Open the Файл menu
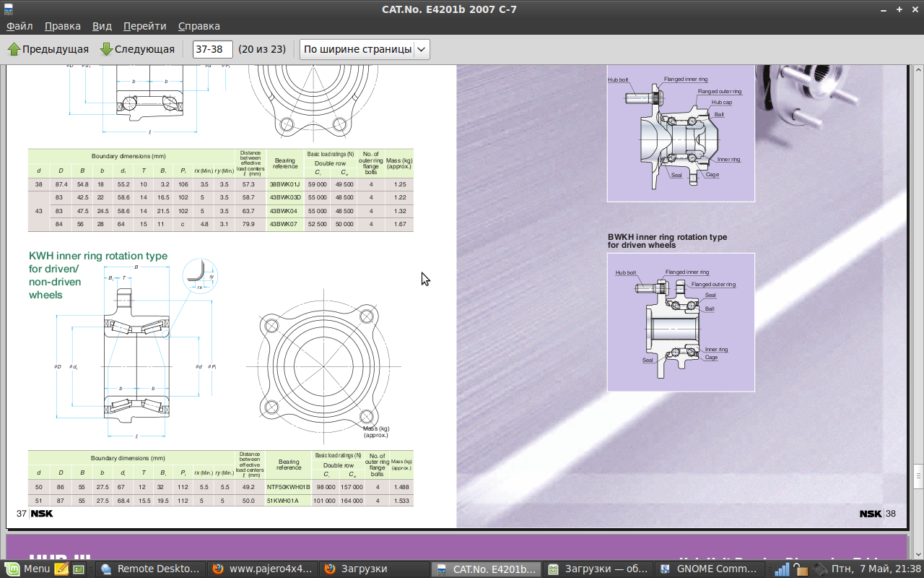924x578 pixels. tap(20, 26)
